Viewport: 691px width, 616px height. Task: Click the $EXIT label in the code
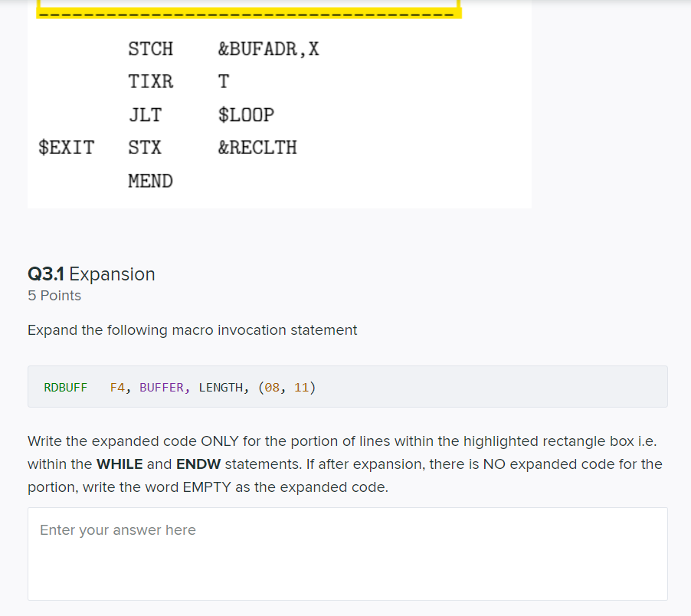point(66,147)
